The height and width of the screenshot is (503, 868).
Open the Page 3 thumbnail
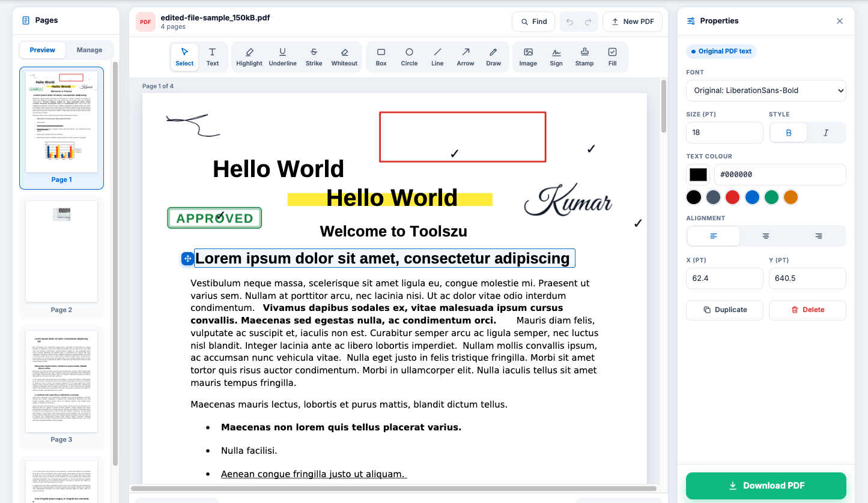click(61, 387)
